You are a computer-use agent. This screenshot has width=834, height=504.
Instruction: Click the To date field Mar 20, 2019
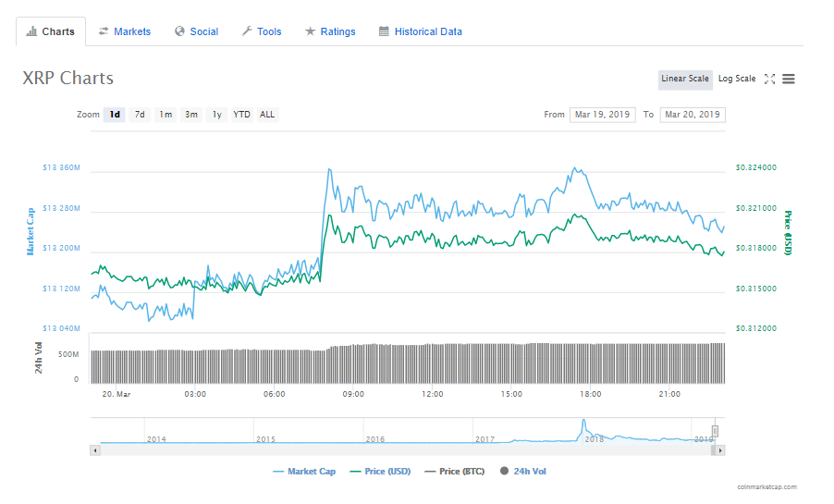pos(693,115)
